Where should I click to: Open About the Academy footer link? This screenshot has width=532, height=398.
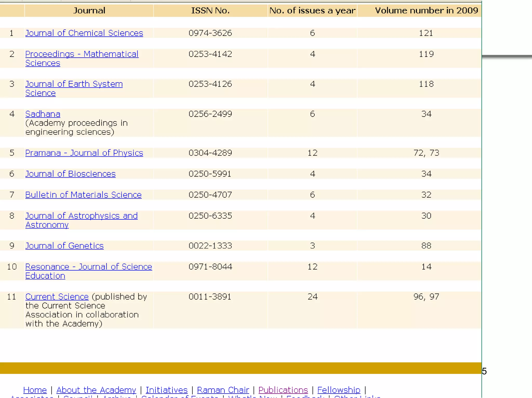point(96,390)
